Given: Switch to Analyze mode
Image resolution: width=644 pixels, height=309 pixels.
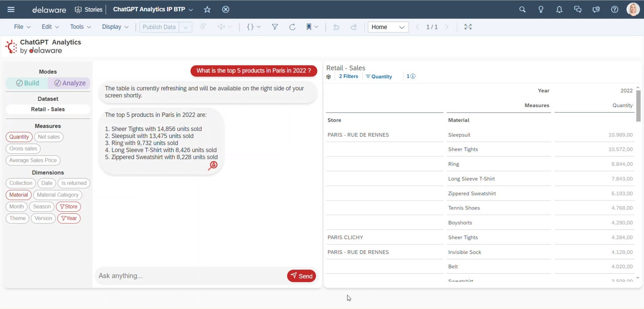Looking at the screenshot, I should point(70,83).
